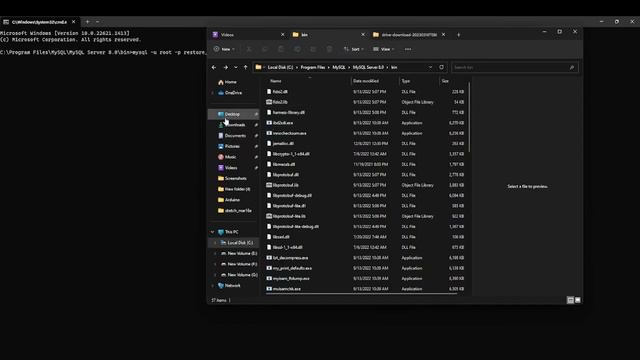Image resolution: width=640 pixels, height=360 pixels.
Task: Go up one folder level
Action: [x=245, y=67]
